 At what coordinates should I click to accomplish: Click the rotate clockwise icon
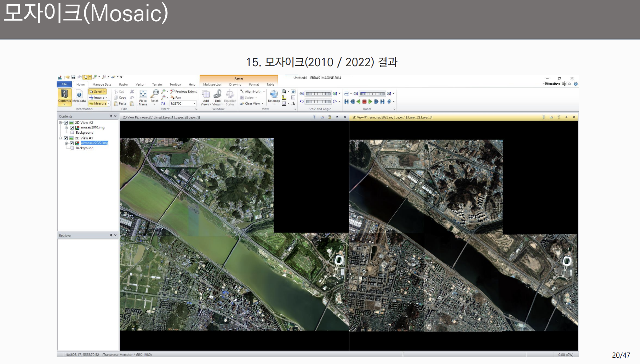coord(335,102)
